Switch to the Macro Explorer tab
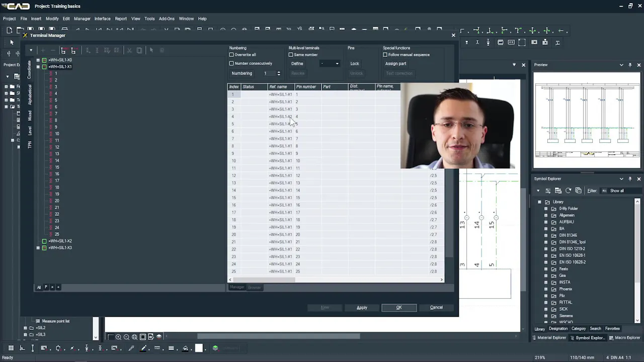The height and width of the screenshot is (362, 644). [x=624, y=338]
